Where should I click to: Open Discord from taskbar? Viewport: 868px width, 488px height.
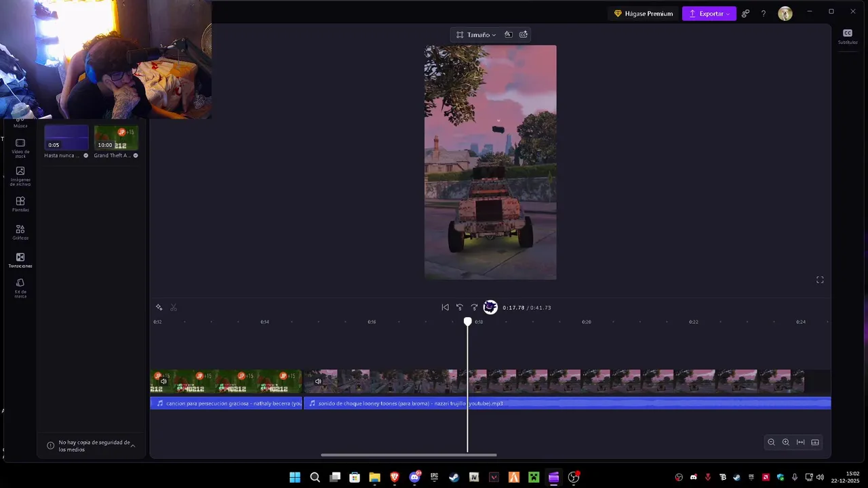click(414, 477)
